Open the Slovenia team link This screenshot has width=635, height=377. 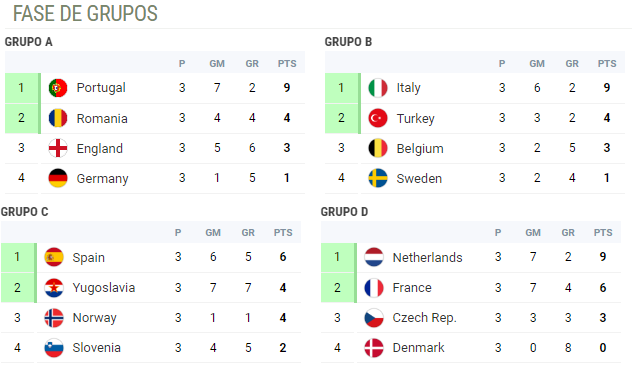(x=96, y=348)
